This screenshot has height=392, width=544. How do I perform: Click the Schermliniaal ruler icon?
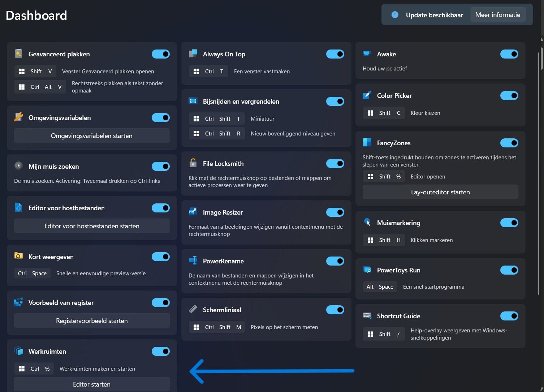[193, 309]
